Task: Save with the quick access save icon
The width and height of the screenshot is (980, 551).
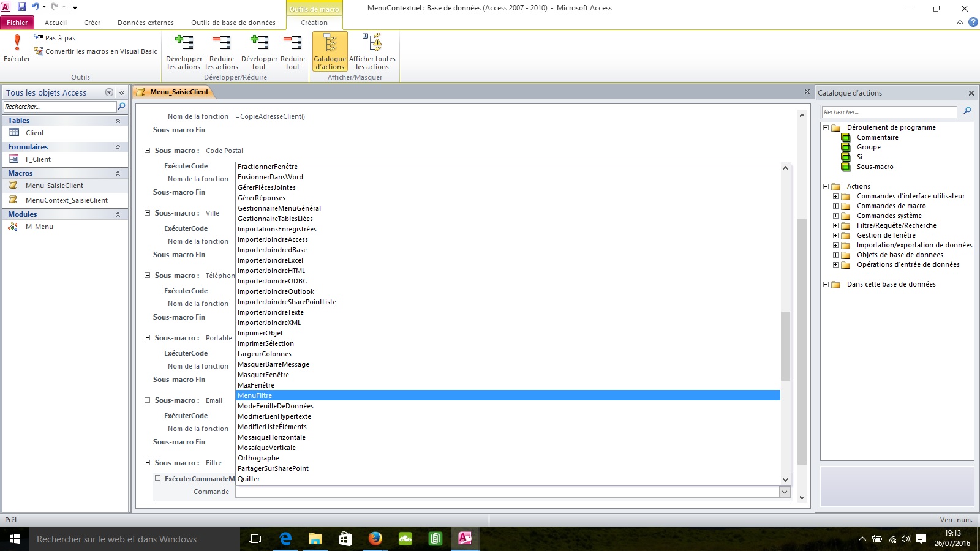Action: pos(22,7)
